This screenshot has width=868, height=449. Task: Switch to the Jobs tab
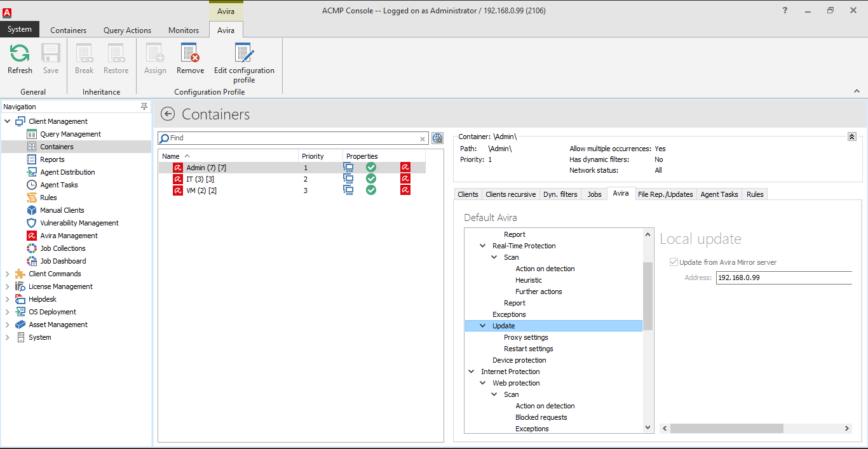coord(594,194)
